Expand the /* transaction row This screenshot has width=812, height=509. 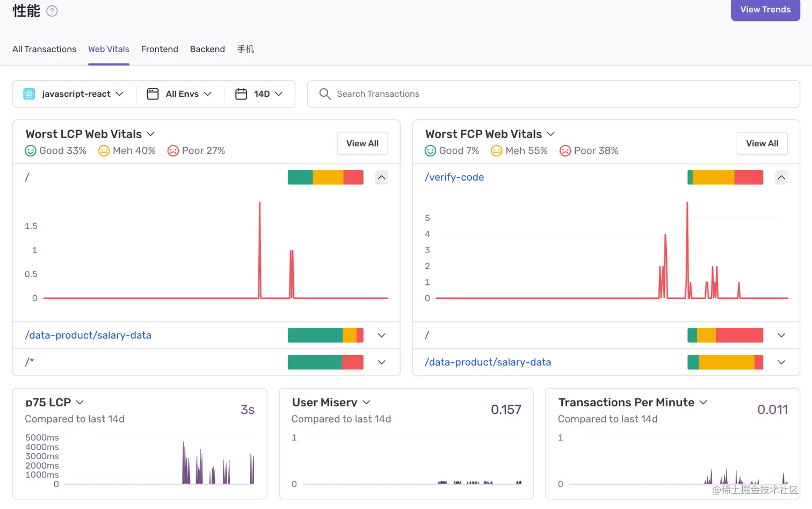[381, 362]
